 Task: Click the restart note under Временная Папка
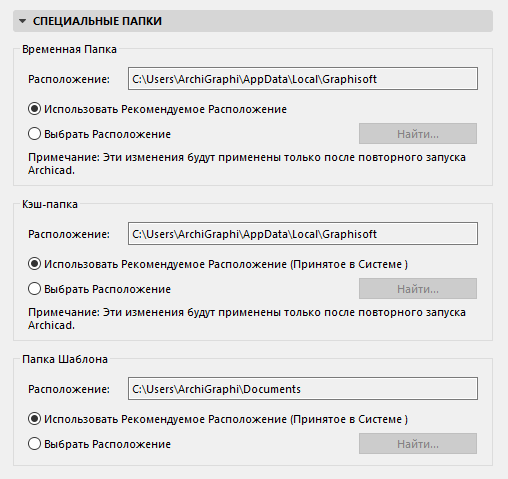coord(247,164)
